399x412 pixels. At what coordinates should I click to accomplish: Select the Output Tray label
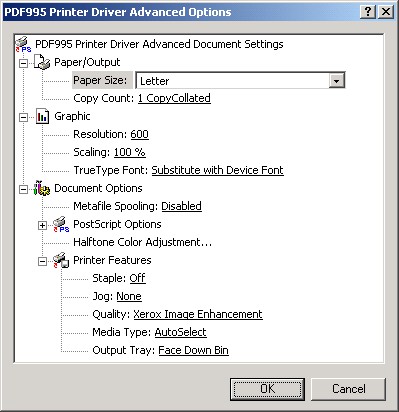124,350
